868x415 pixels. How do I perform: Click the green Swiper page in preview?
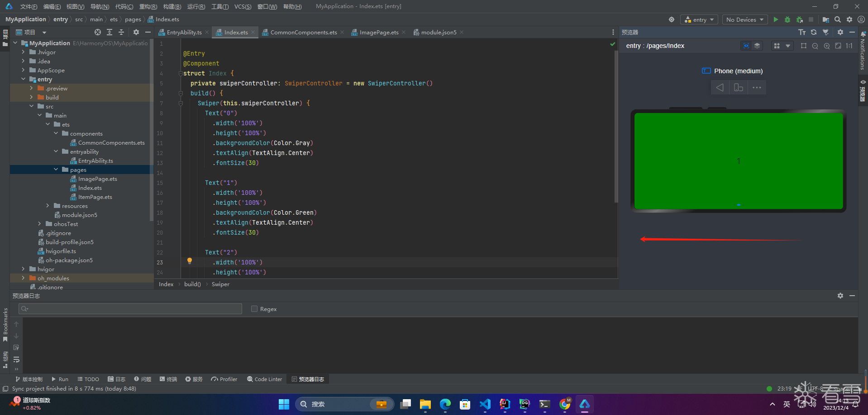[x=739, y=161]
